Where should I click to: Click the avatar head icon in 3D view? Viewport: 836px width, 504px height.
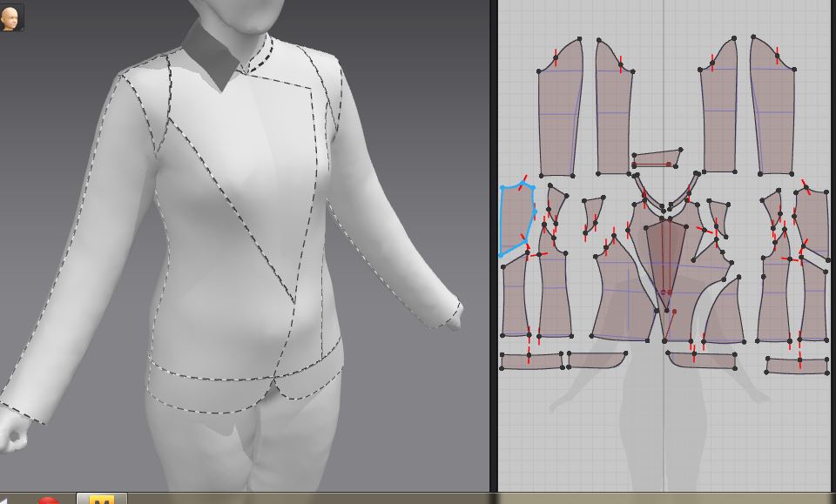point(11,17)
